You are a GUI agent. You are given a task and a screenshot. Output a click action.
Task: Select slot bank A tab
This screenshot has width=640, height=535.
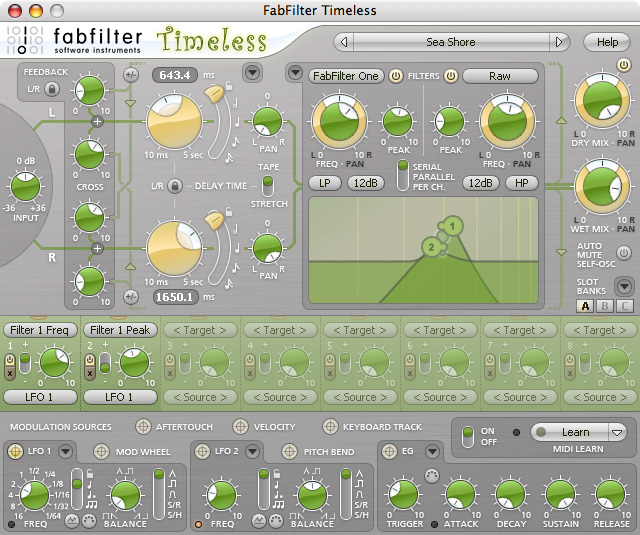(585, 306)
